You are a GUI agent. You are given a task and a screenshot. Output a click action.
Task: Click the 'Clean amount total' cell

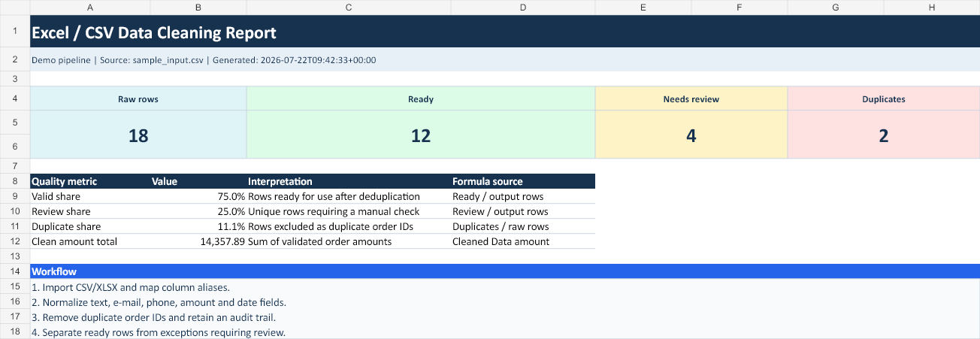[90, 241]
